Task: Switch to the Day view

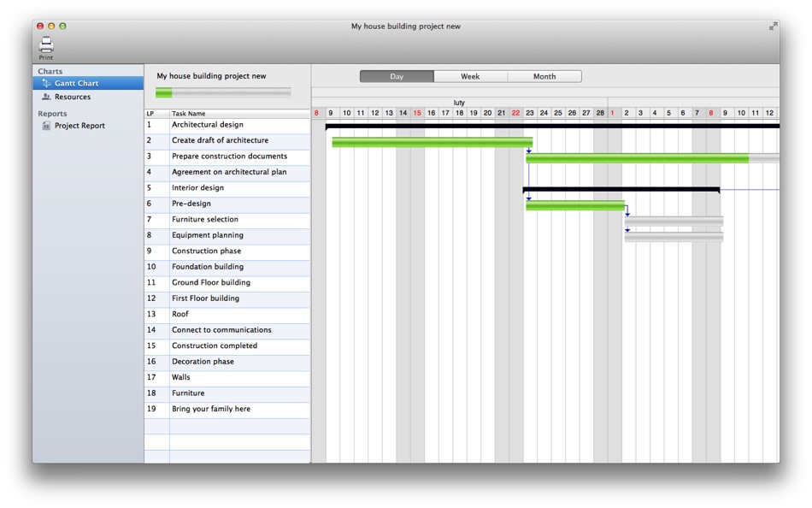Action: (x=397, y=76)
